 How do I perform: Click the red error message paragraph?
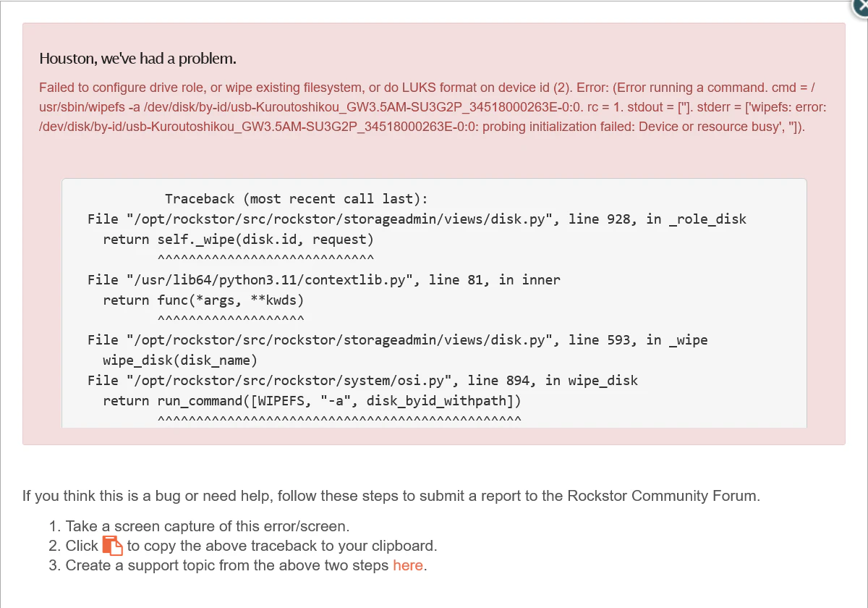coord(434,106)
